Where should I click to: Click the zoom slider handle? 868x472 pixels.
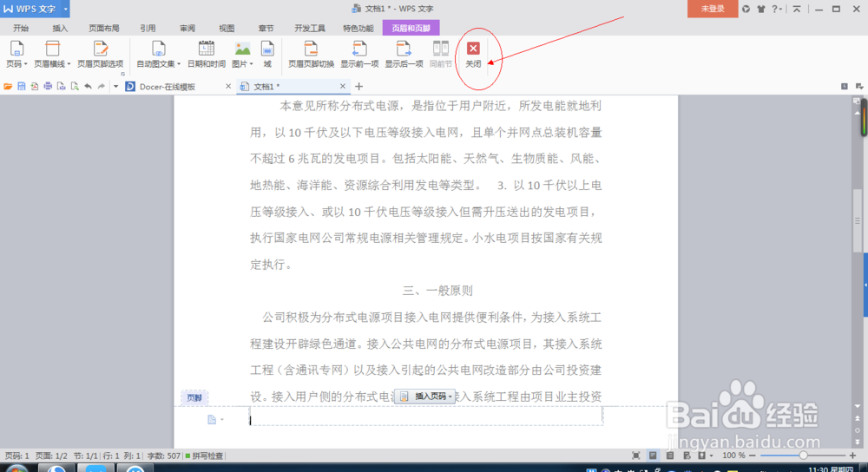pos(803,456)
